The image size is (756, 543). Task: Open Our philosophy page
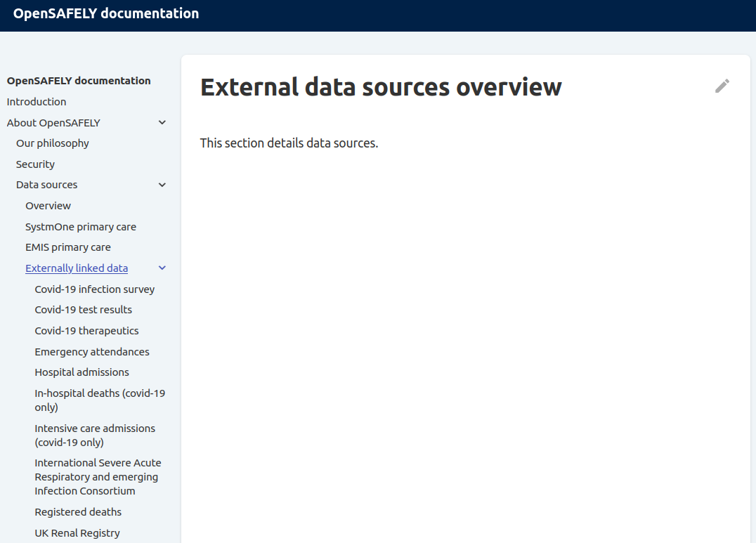53,144
